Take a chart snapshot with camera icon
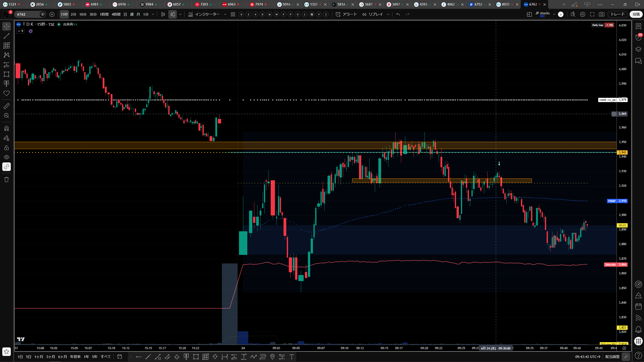Viewport: 644px width, 362px height. tap(601, 14)
